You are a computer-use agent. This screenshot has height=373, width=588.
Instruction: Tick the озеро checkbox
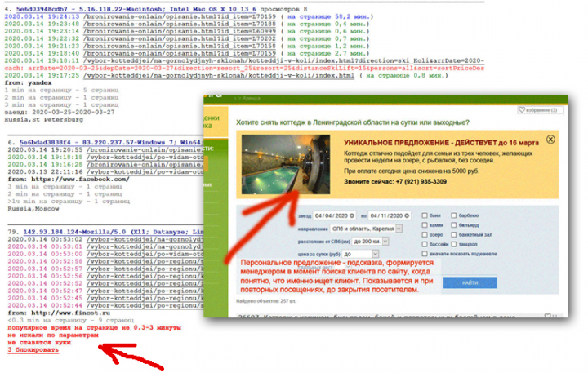[x=425, y=235]
